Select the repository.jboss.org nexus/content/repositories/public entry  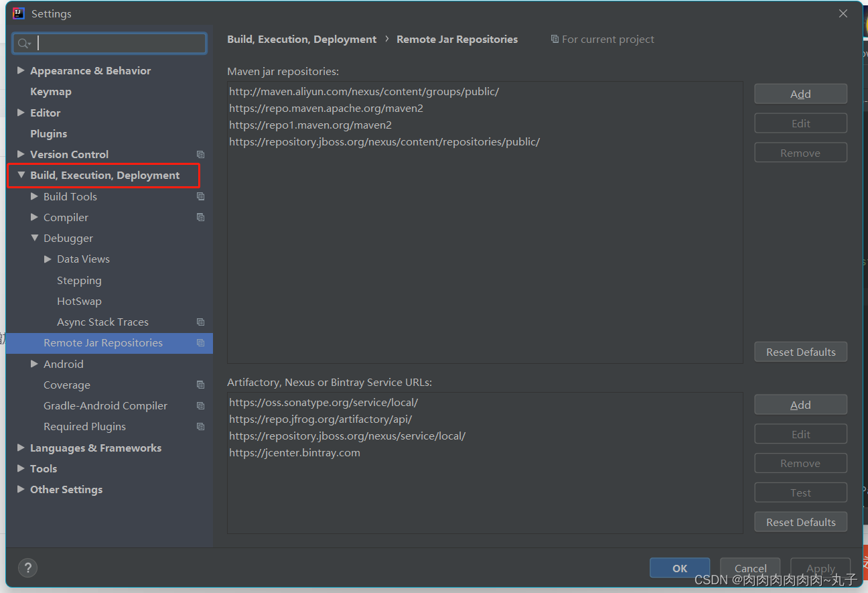point(384,142)
